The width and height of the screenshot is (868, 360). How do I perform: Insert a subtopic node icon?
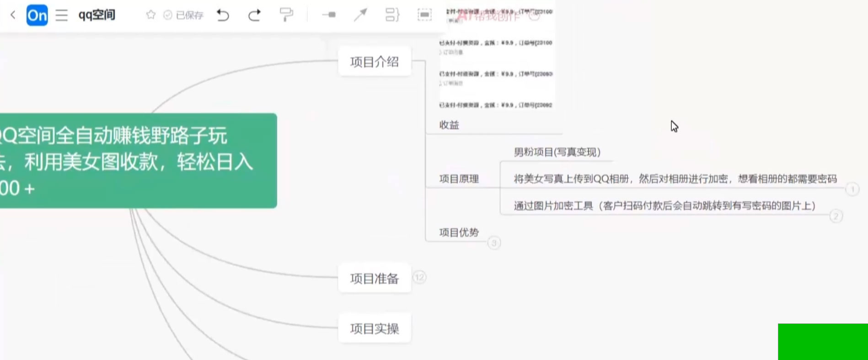pyautogui.click(x=329, y=15)
